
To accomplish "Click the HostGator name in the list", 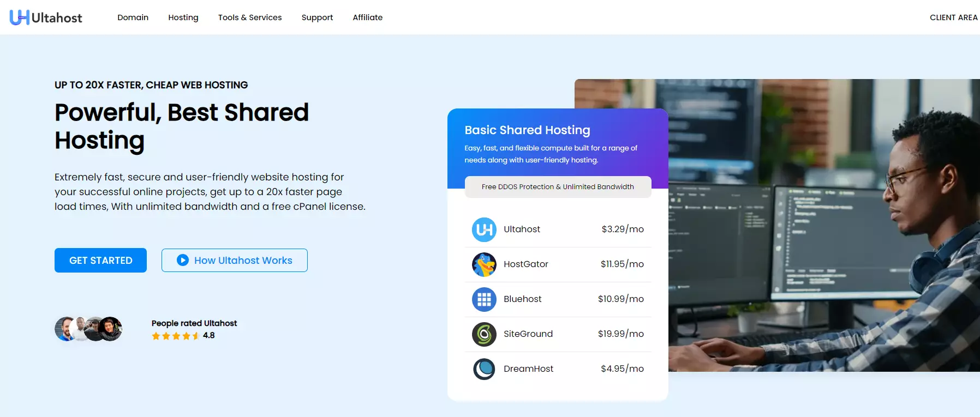I will click(x=526, y=264).
